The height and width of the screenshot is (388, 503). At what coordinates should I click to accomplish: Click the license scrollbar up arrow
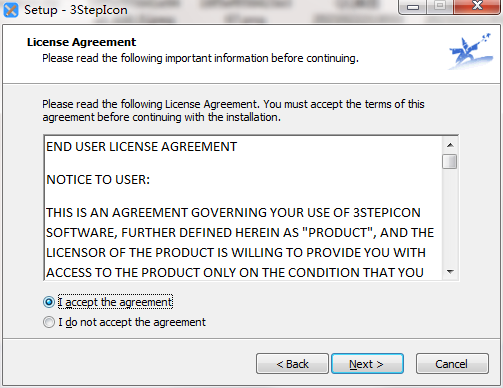(x=450, y=145)
